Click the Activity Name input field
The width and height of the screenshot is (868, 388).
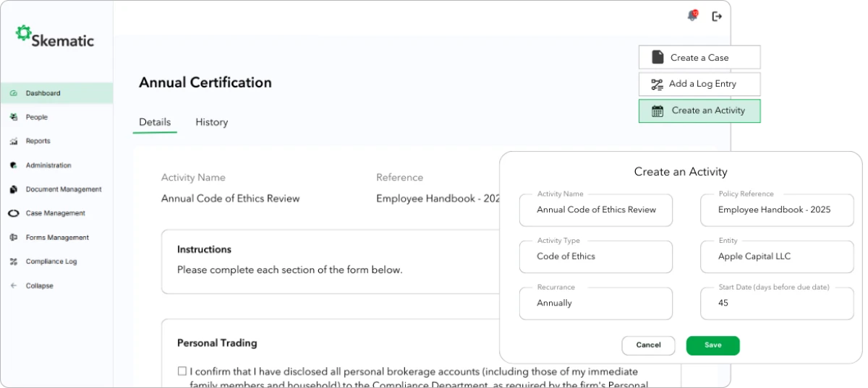[595, 210]
